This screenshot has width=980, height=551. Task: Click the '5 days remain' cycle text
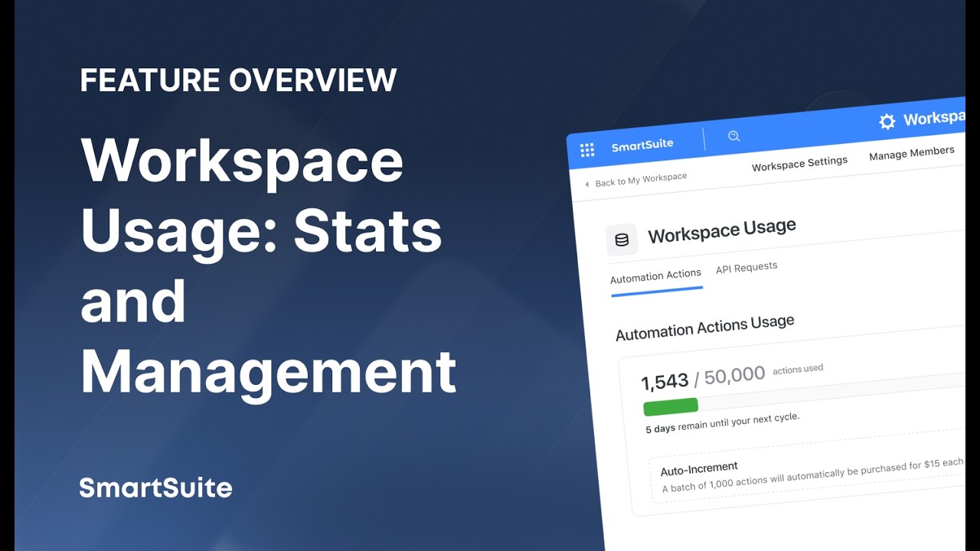pyautogui.click(x=723, y=422)
